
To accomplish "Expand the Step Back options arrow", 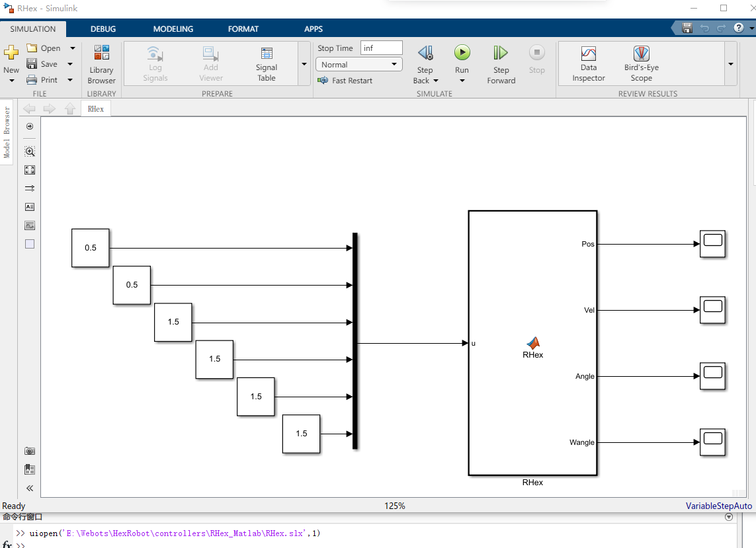I will coord(435,80).
